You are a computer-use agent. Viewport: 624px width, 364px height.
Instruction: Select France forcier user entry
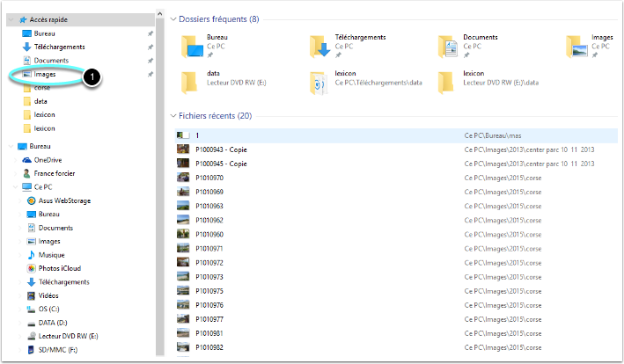(53, 173)
